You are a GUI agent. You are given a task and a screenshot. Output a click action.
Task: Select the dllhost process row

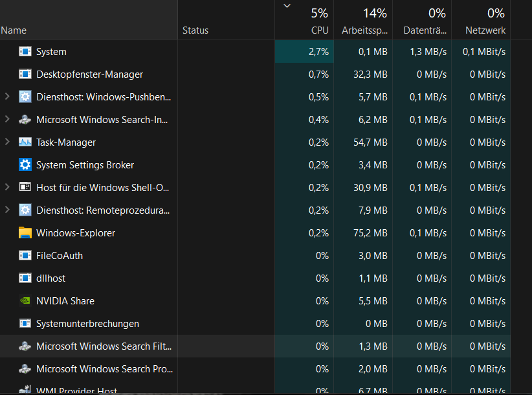coord(255,278)
